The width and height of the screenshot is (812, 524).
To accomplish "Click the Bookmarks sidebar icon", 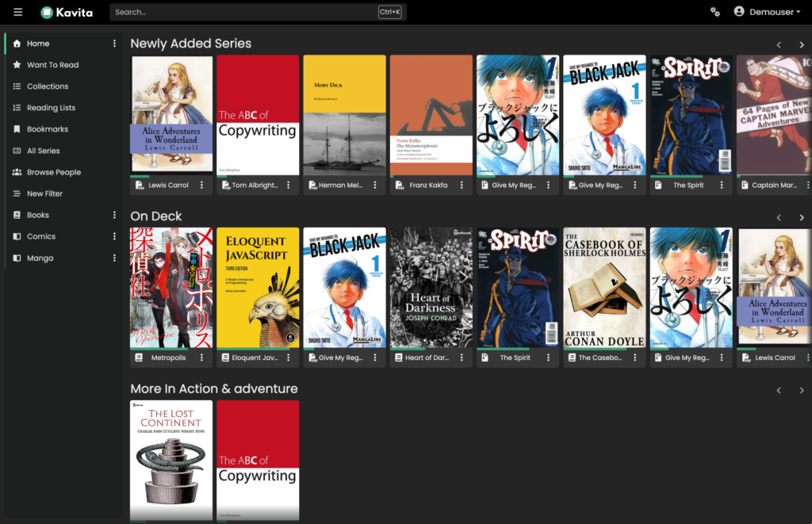I will coord(17,129).
